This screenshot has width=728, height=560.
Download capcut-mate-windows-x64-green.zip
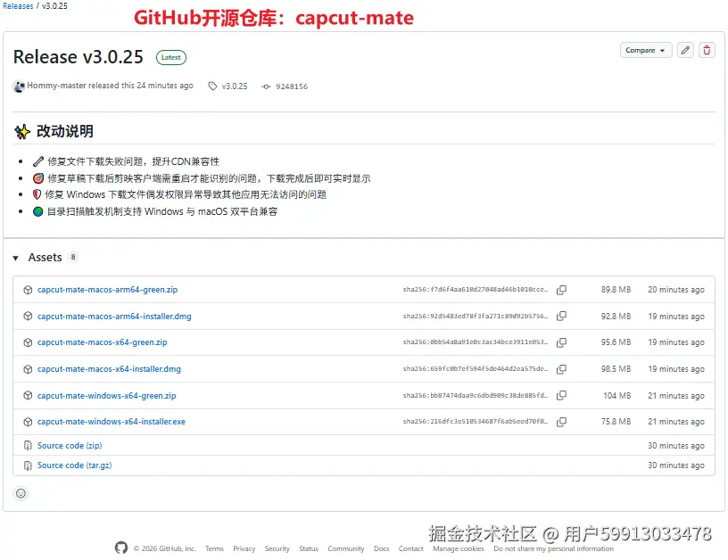coord(107,396)
